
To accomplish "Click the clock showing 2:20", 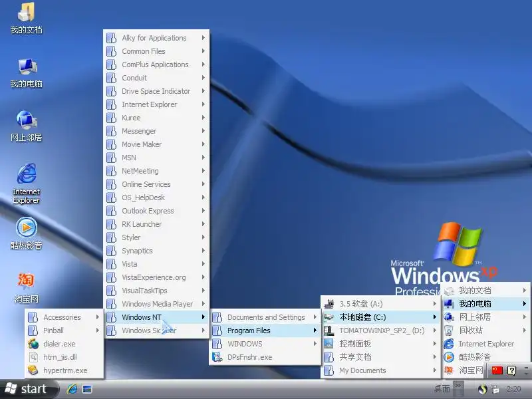I will [x=513, y=389].
